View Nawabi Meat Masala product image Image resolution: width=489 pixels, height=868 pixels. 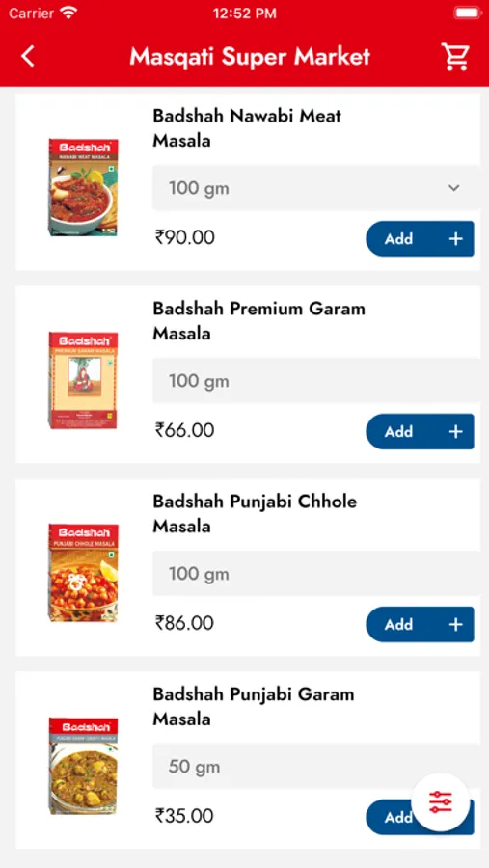click(x=83, y=188)
